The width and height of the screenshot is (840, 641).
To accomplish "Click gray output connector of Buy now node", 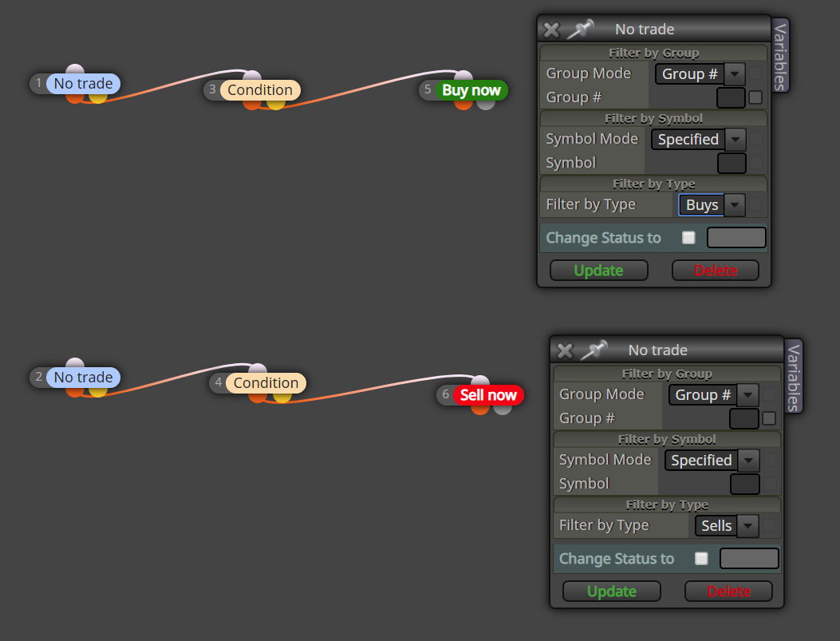I will pyautogui.click(x=486, y=105).
